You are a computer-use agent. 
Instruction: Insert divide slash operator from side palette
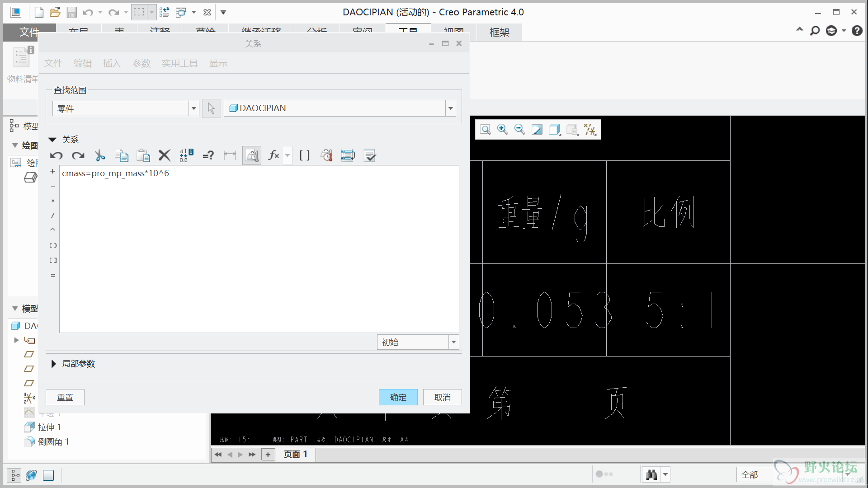[53, 216]
